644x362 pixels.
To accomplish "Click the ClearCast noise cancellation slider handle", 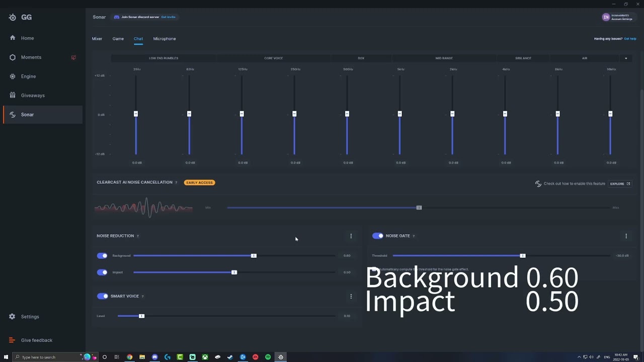I will click(419, 208).
